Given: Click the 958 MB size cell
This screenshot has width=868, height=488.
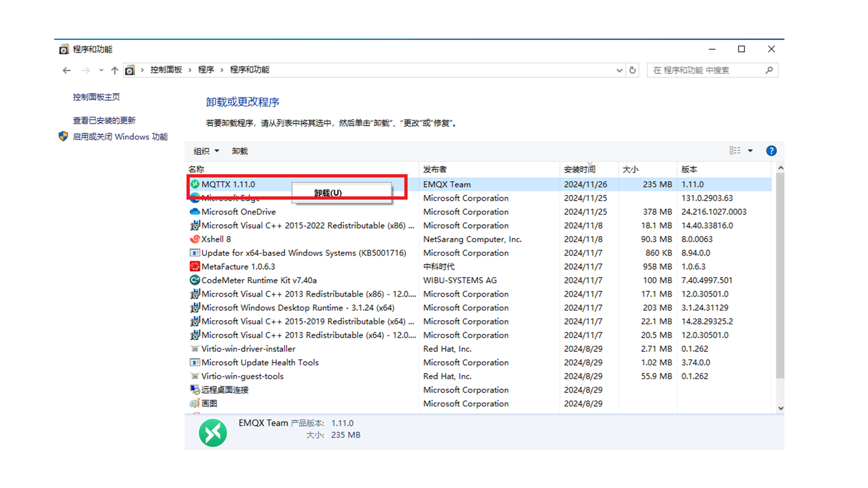Looking at the screenshot, I should [657, 267].
